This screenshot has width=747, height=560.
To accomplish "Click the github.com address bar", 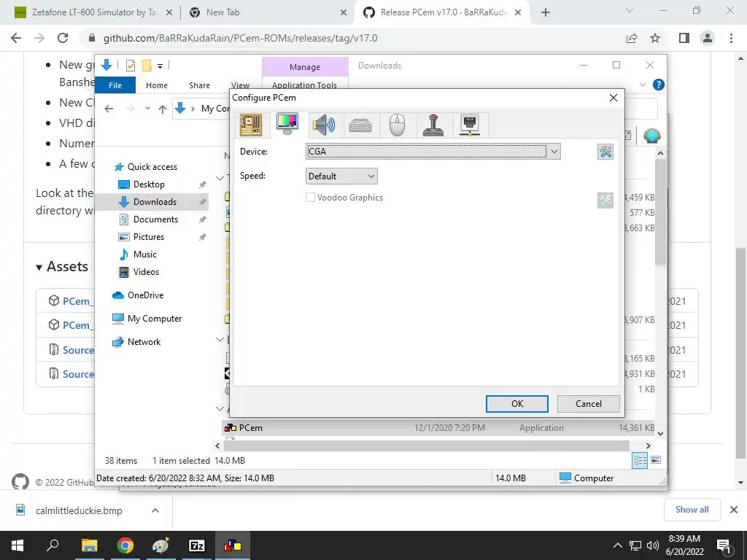I will tap(240, 38).
